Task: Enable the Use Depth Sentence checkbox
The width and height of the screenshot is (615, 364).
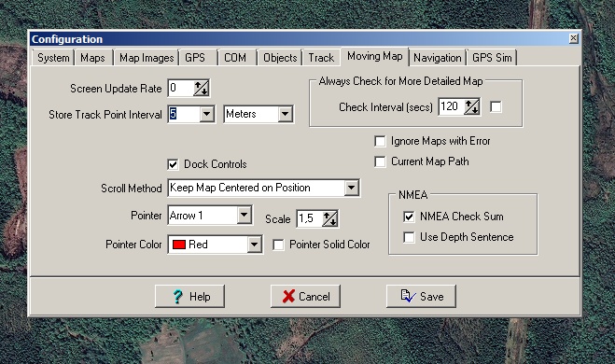Action: tap(409, 237)
